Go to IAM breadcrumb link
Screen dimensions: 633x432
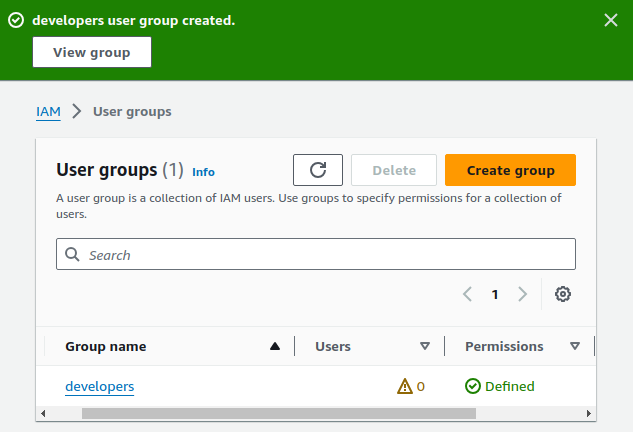click(x=48, y=111)
